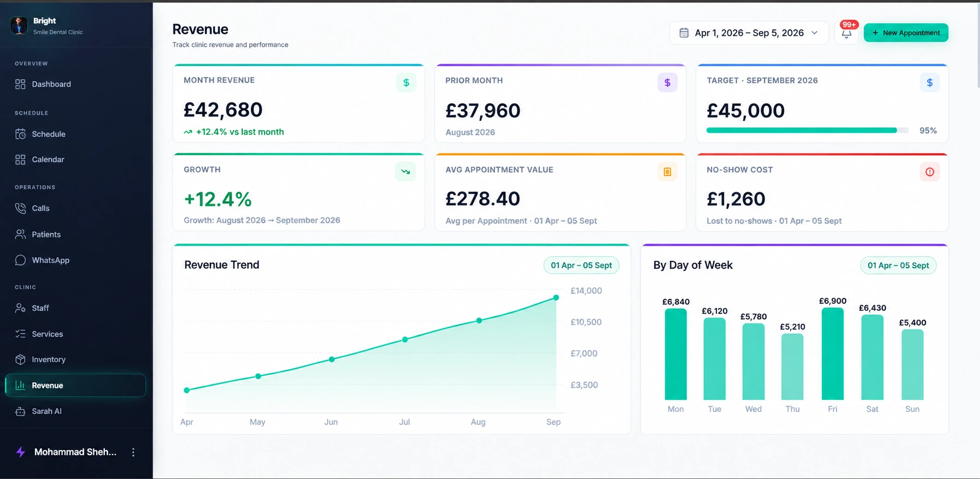Open the Inventory page
The width and height of the screenshot is (980, 479).
[75, 359]
